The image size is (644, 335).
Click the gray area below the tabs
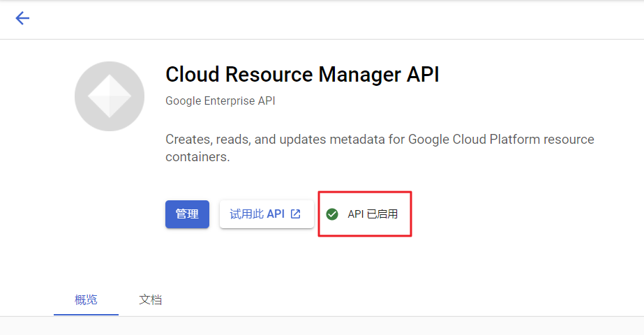point(322,326)
